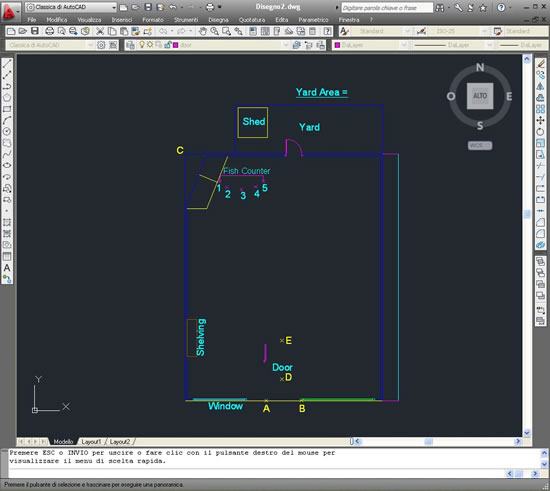The image size is (550, 491).
Task: Select the Rectangle drawing tool
Action: tap(7, 109)
